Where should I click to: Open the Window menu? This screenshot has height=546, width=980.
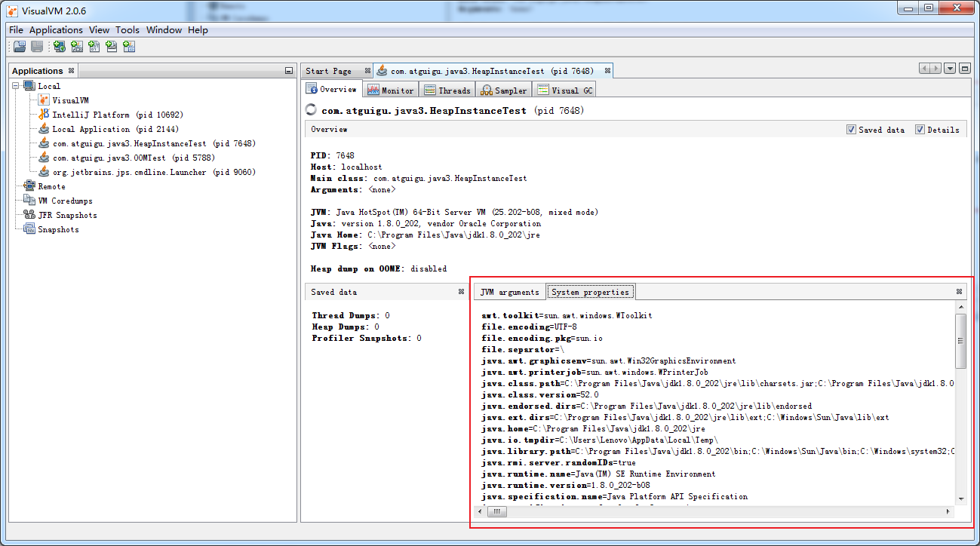point(164,30)
